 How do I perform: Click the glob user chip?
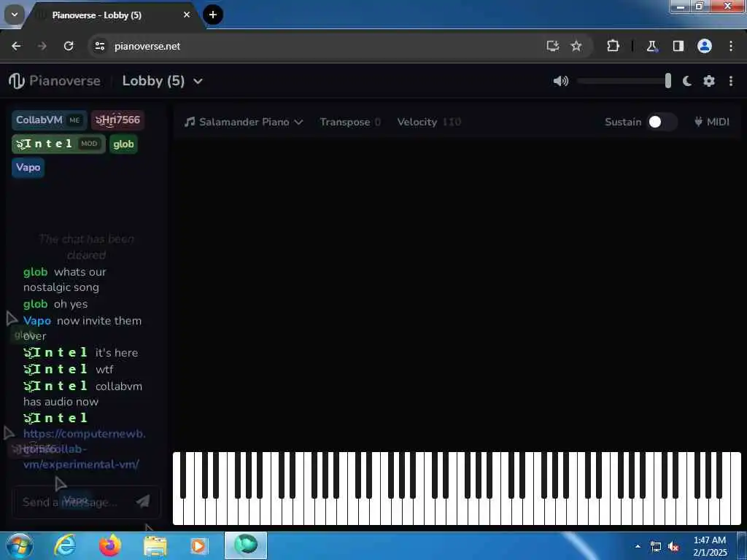[123, 144]
